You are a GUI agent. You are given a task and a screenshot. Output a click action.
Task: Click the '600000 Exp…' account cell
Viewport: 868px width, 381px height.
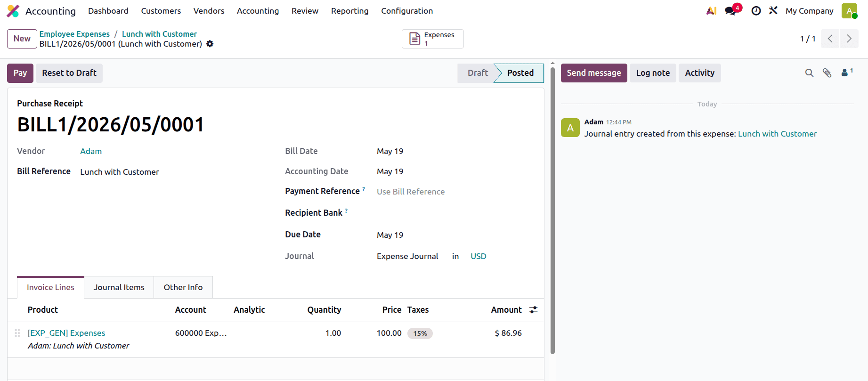coord(201,333)
